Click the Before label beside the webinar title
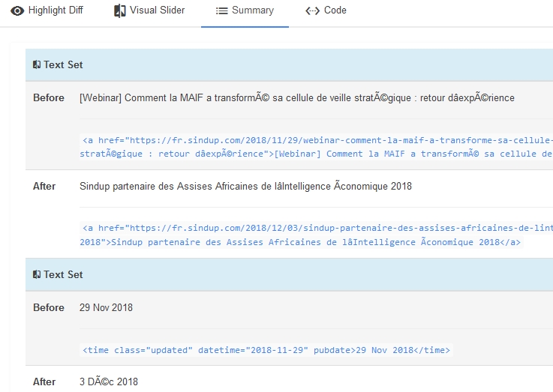 click(x=49, y=98)
